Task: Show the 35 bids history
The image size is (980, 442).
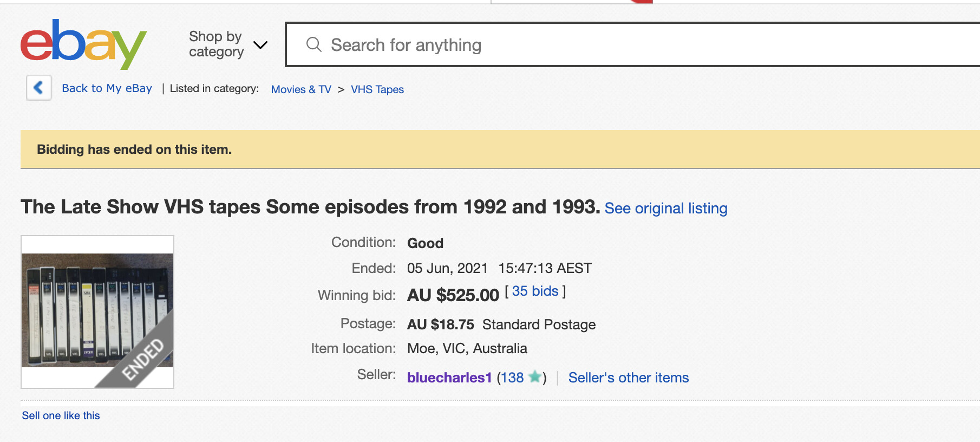Action: (535, 291)
